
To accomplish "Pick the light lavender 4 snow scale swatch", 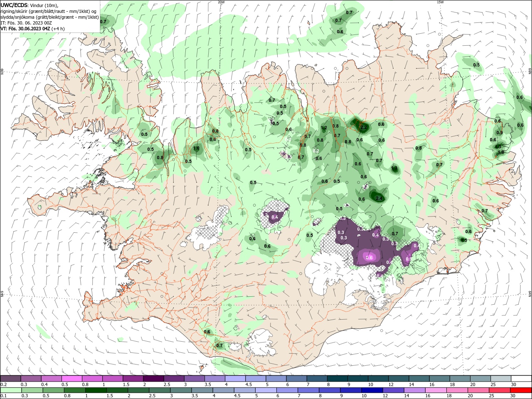I will point(235,379).
